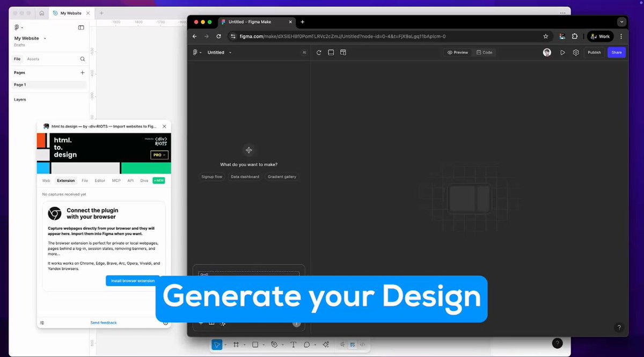This screenshot has width=644, height=357.
Task: Search layers with magnifier icon
Action: point(83,59)
